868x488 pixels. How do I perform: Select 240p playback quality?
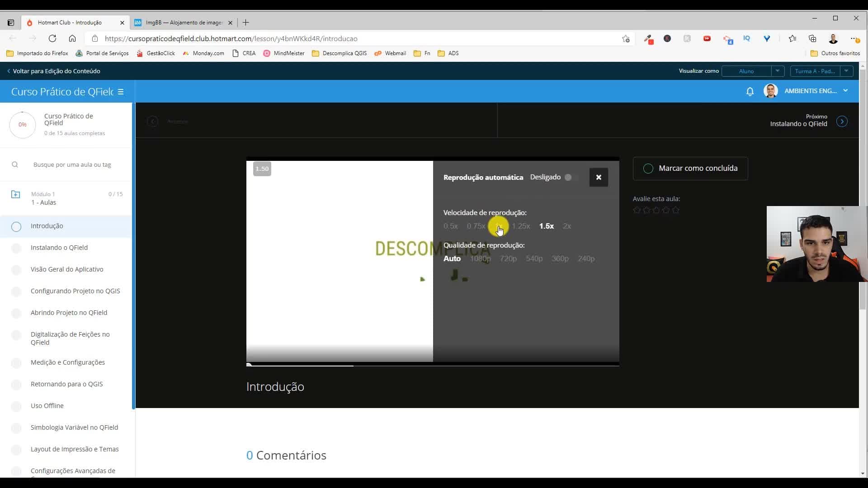(x=586, y=258)
